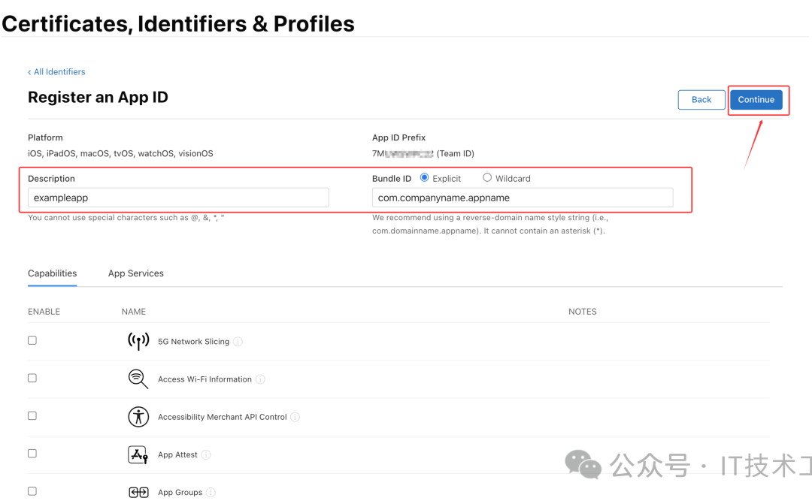Click the App Groups icon
This screenshot has width=812, height=504.
tap(138, 492)
